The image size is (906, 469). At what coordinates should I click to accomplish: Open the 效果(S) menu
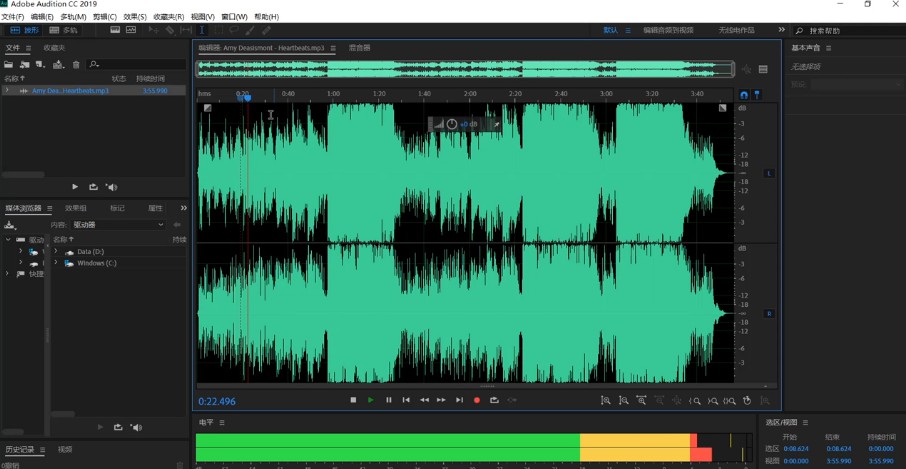pyautogui.click(x=134, y=17)
